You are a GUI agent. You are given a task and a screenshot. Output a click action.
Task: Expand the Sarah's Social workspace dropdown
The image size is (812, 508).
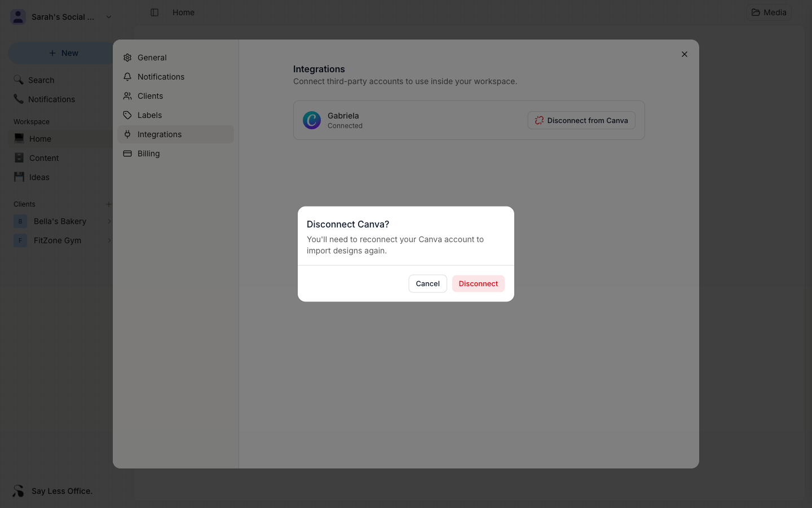[x=109, y=17]
